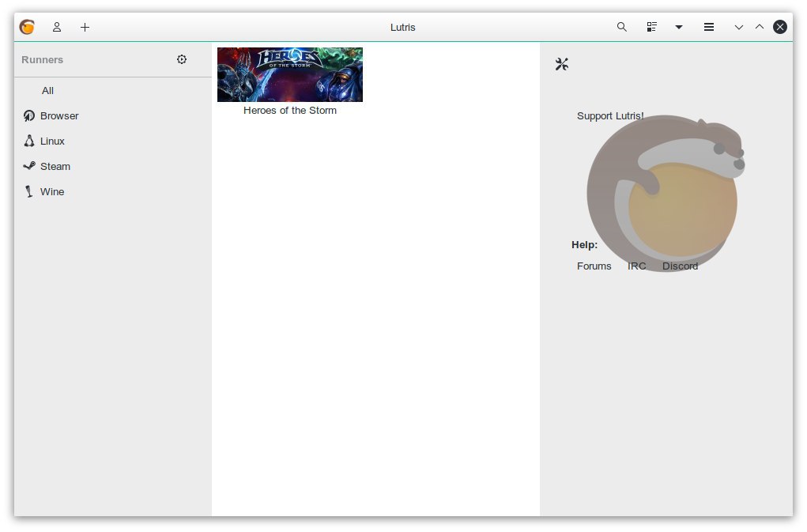
Task: Add a new game with plus icon
Action: (x=85, y=27)
